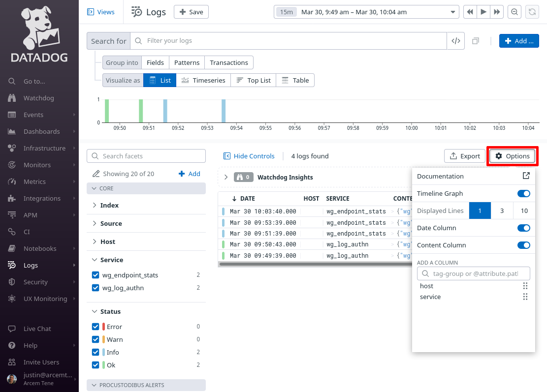This screenshot has width=547, height=392.
Task: Open Watchdog from the sidebar
Action: tap(38, 98)
